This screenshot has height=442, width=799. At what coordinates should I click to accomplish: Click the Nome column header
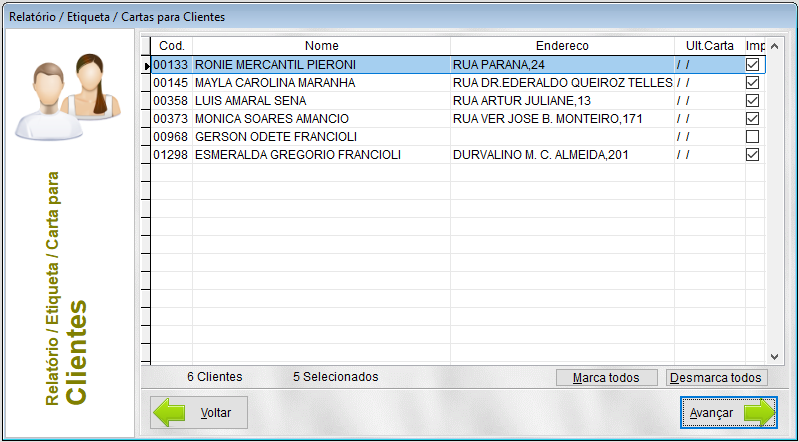(x=322, y=46)
